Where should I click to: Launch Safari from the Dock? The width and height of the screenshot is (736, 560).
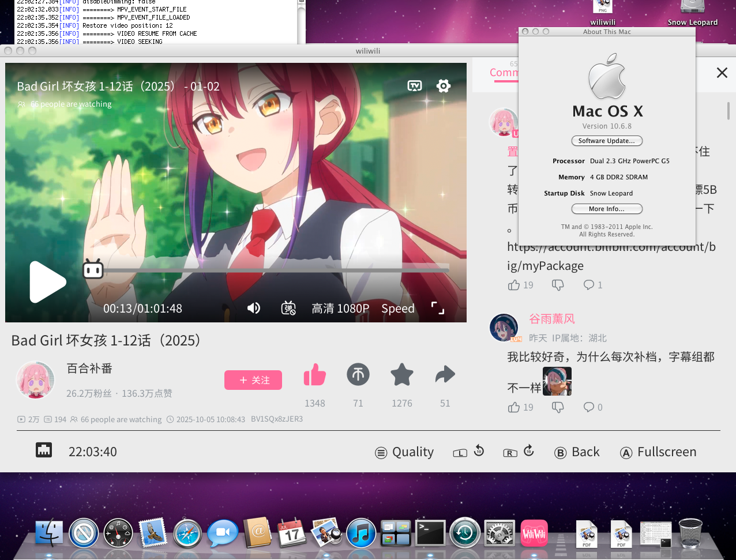187,533
